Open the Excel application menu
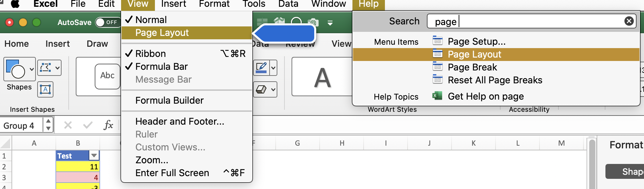Image resolution: width=644 pixels, height=189 pixels. 46,4
